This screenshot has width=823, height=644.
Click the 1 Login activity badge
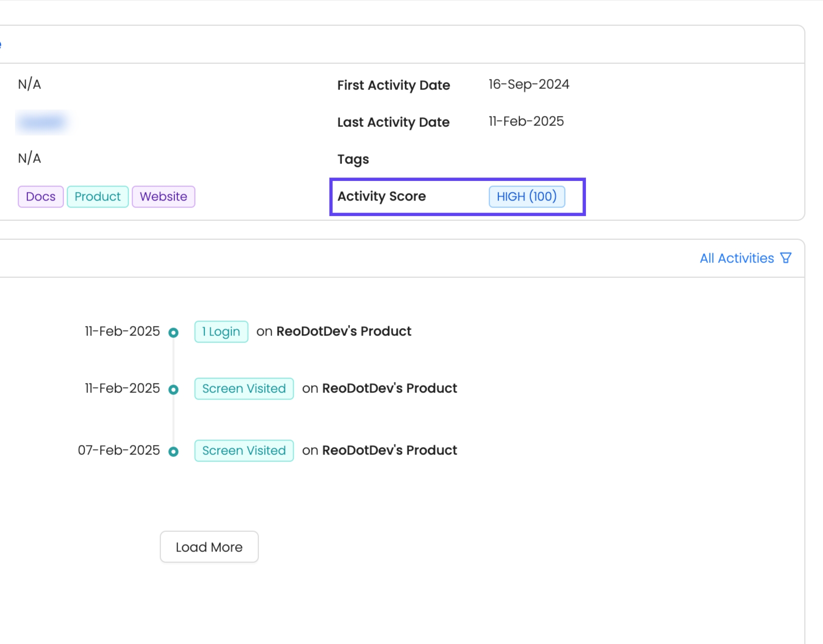(x=221, y=331)
